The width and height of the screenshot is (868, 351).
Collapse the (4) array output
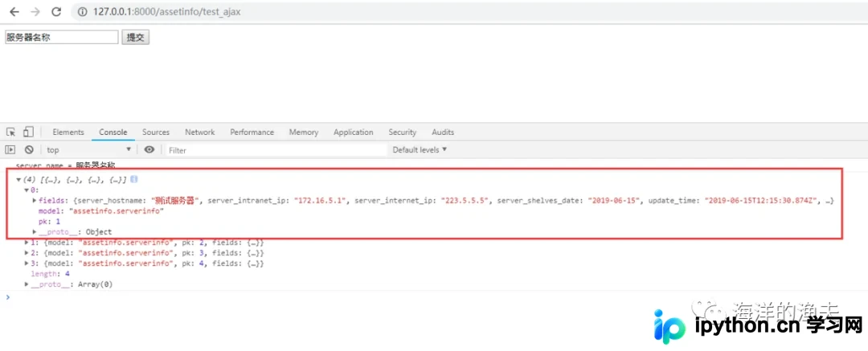coord(18,180)
